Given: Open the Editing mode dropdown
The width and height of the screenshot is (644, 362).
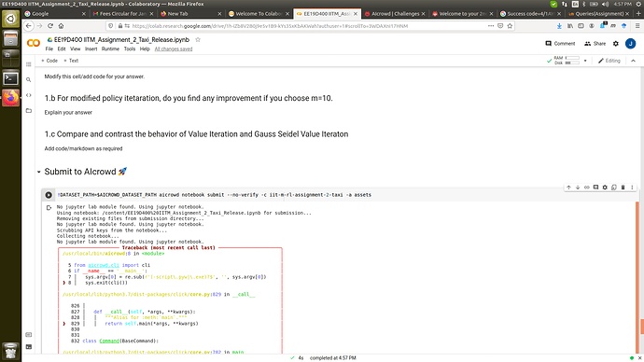Looking at the screenshot, I should (x=609, y=61).
